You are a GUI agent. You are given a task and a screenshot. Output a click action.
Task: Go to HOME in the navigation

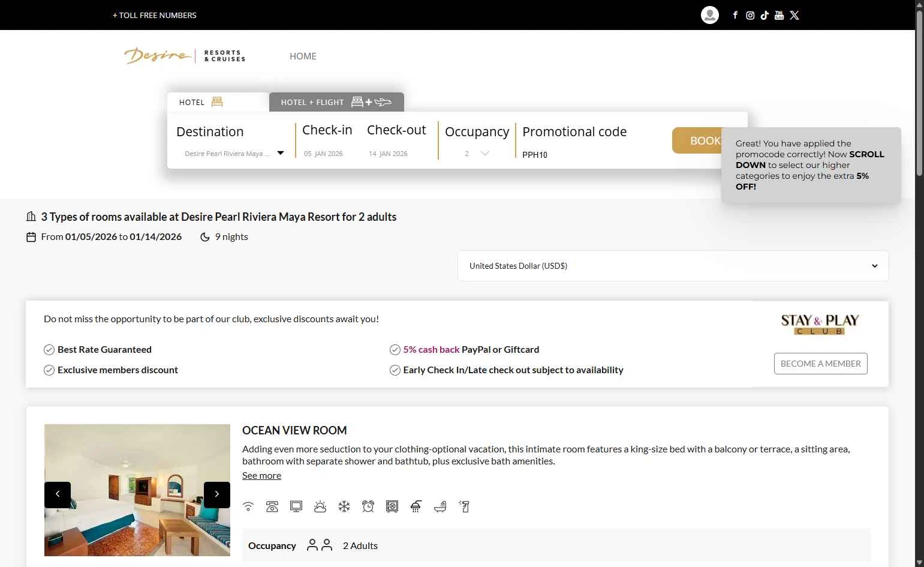pyautogui.click(x=303, y=56)
